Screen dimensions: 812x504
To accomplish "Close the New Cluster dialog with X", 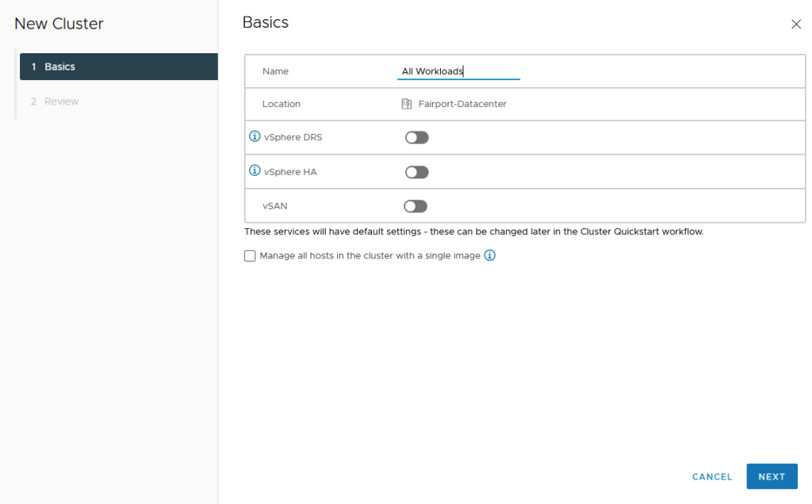I will pyautogui.click(x=796, y=25).
